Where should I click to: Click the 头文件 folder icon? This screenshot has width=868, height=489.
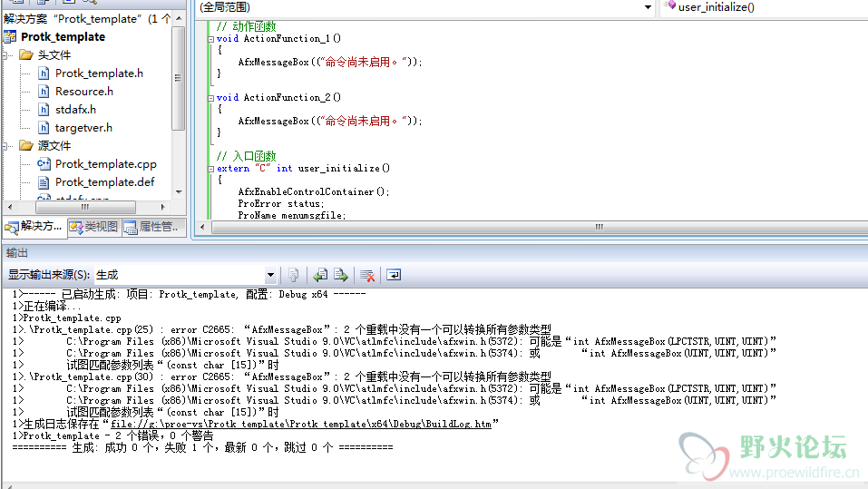point(26,54)
